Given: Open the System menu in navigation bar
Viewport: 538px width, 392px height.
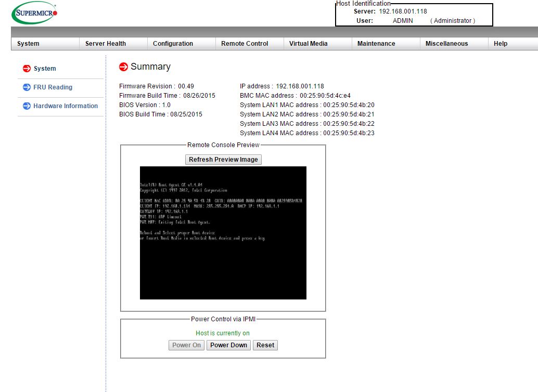Looking at the screenshot, I should (28, 44).
